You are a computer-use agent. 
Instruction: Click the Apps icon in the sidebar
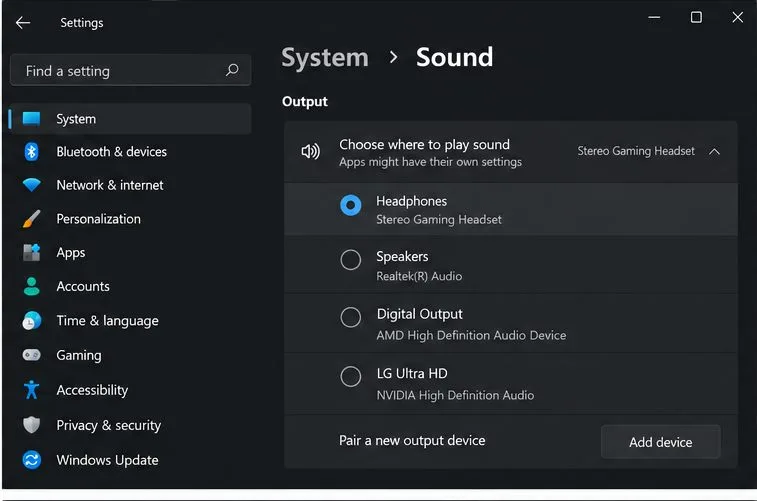tap(31, 252)
